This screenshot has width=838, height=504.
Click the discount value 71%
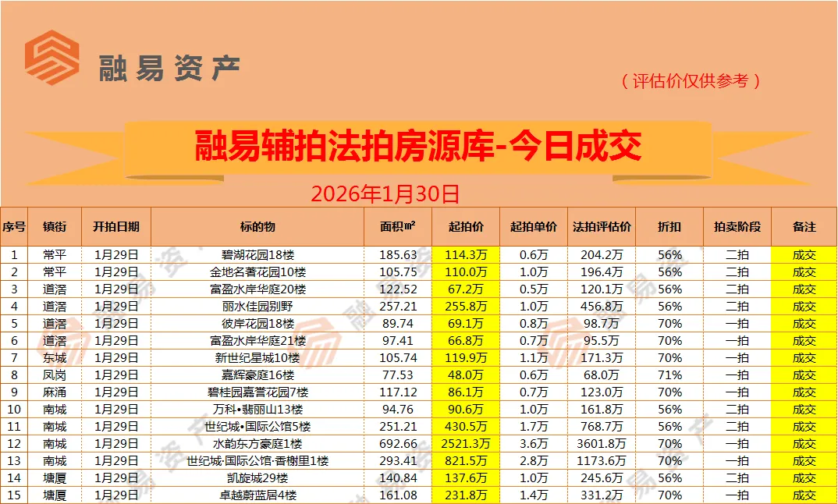tap(669, 375)
